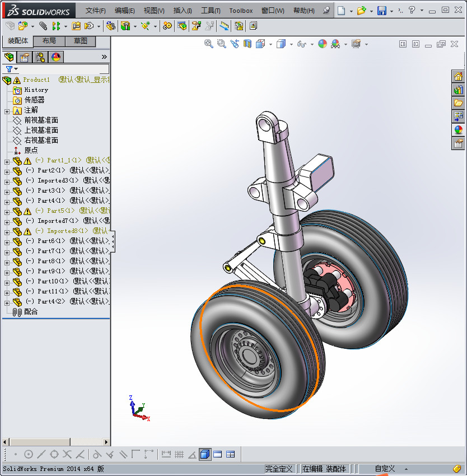Image resolution: width=467 pixels, height=476 pixels.
Task: Click the Save disk icon
Action: pyautogui.click(x=382, y=11)
